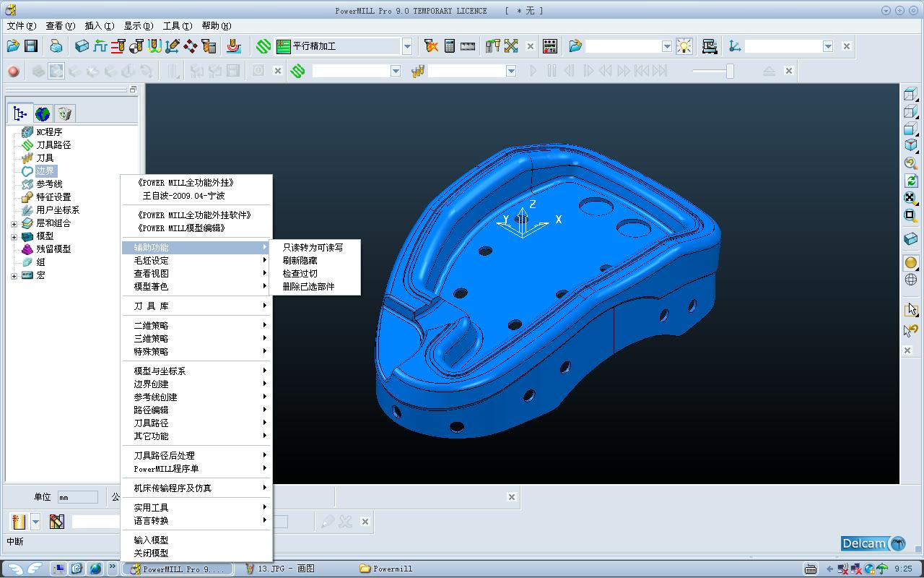Expand the 宏 tree node
This screenshot has width=924, height=578.
[x=14, y=275]
